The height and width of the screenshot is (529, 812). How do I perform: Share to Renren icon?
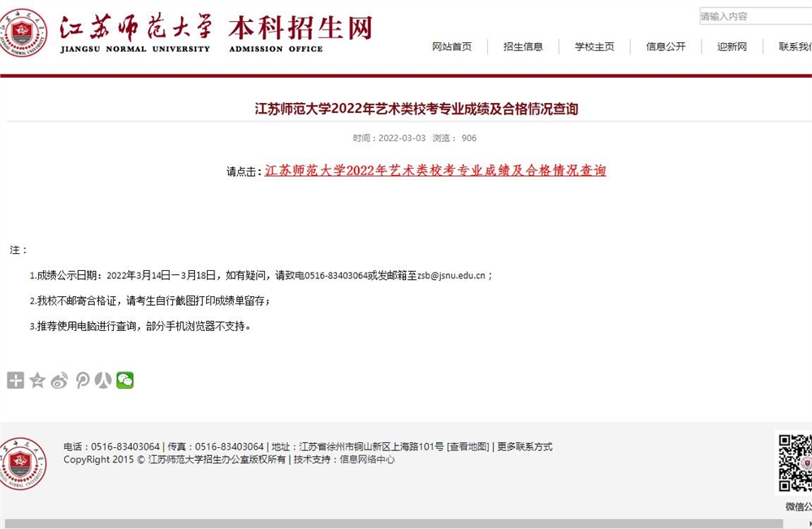(x=104, y=381)
